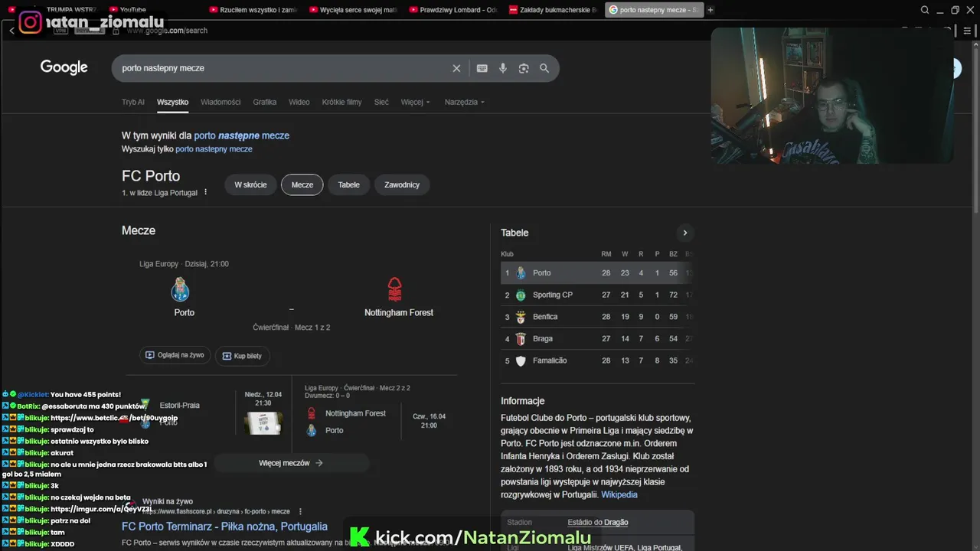Clear the Google search box text

click(456, 68)
